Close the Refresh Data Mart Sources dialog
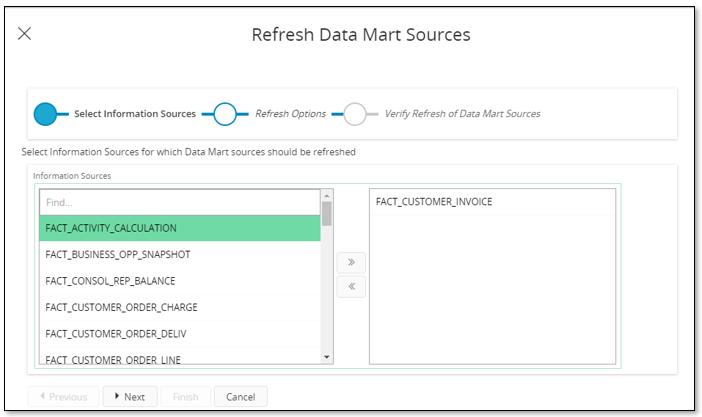 pos(25,34)
